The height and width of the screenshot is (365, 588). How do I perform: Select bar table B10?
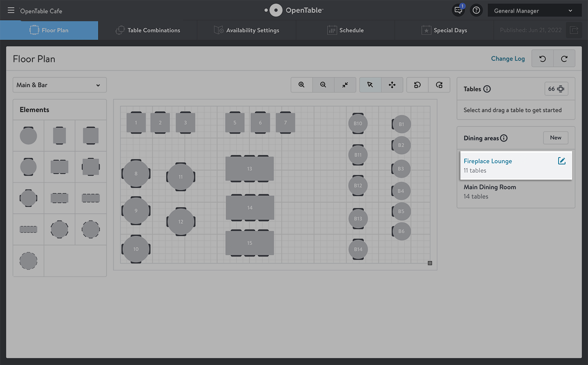(x=358, y=123)
